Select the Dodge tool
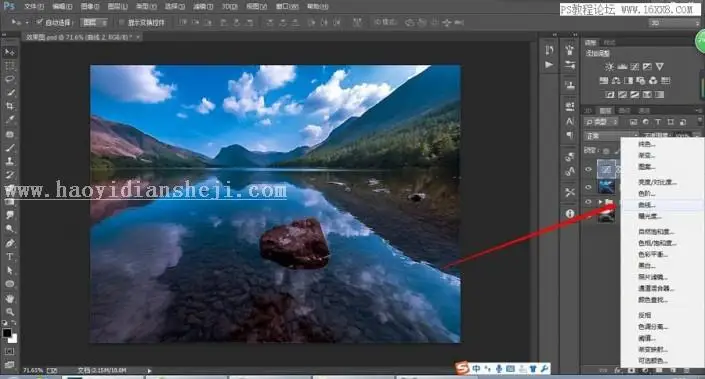This screenshot has height=379, width=705. pos(9,229)
